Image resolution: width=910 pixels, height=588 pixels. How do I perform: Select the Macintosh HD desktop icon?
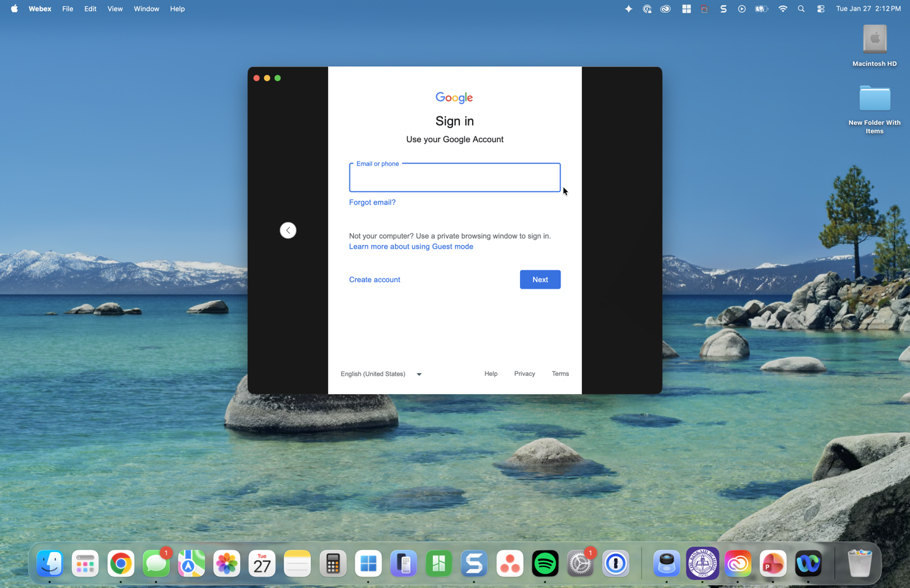[x=875, y=45]
